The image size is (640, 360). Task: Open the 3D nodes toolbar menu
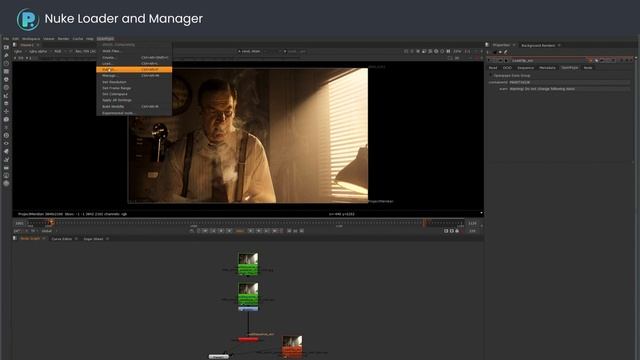[x=6, y=120]
